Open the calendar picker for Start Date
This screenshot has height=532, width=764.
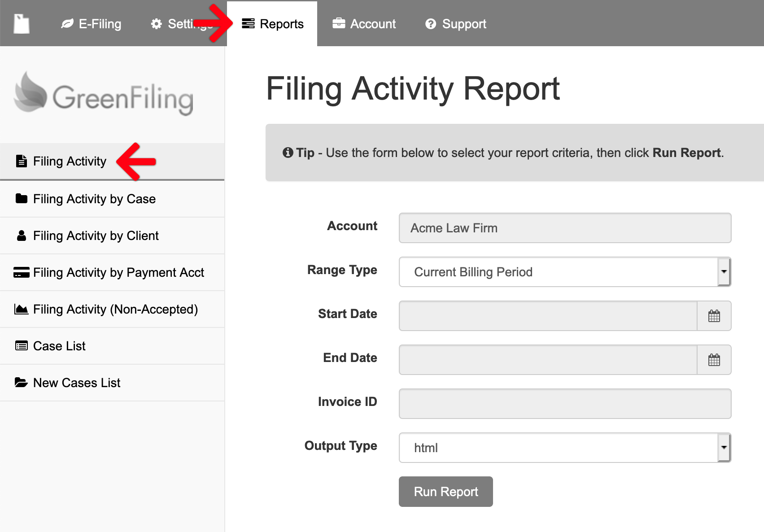click(714, 316)
